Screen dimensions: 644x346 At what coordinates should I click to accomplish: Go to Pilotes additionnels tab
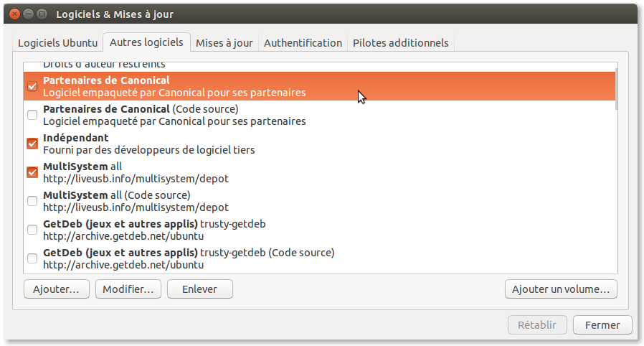[400, 42]
